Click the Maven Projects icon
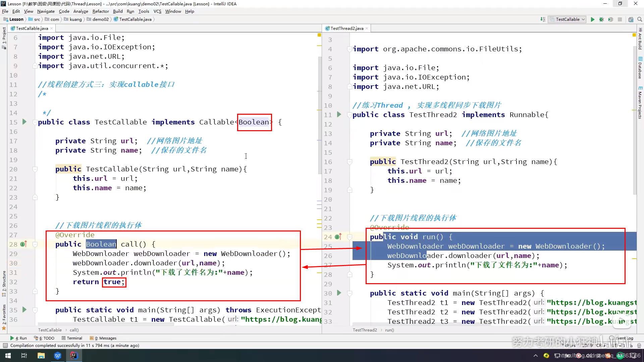The height and width of the screenshot is (362, 644). click(x=640, y=88)
